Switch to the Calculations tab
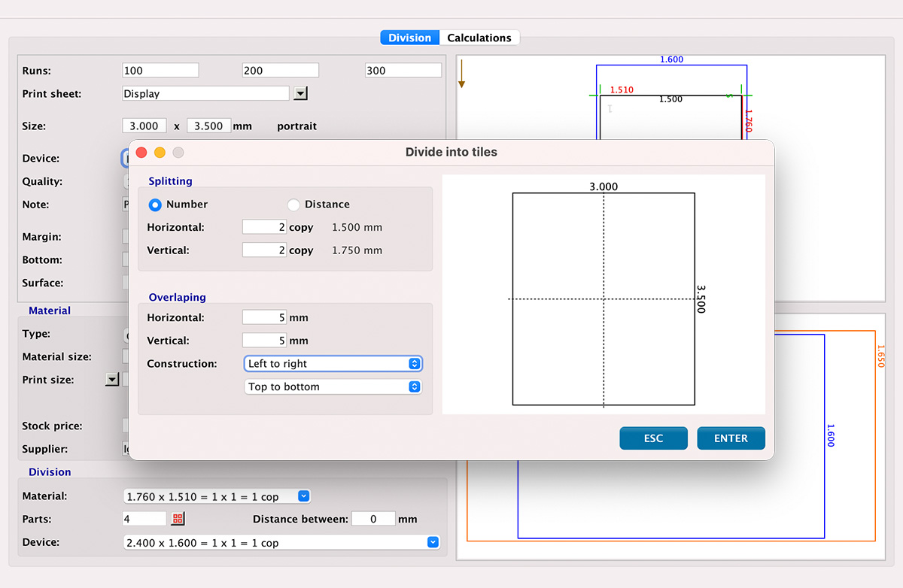The image size is (903, 588). click(479, 37)
